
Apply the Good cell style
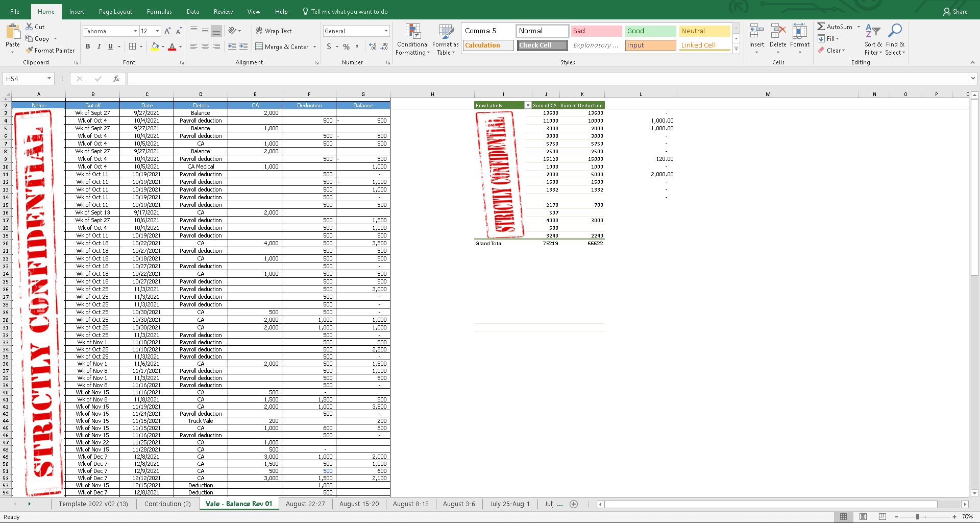point(650,31)
